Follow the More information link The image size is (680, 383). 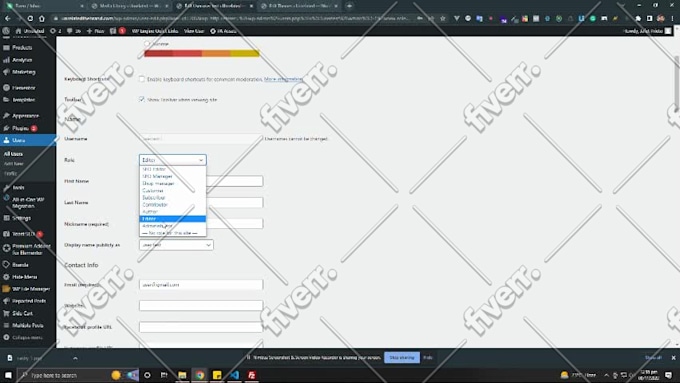pyautogui.click(x=283, y=79)
